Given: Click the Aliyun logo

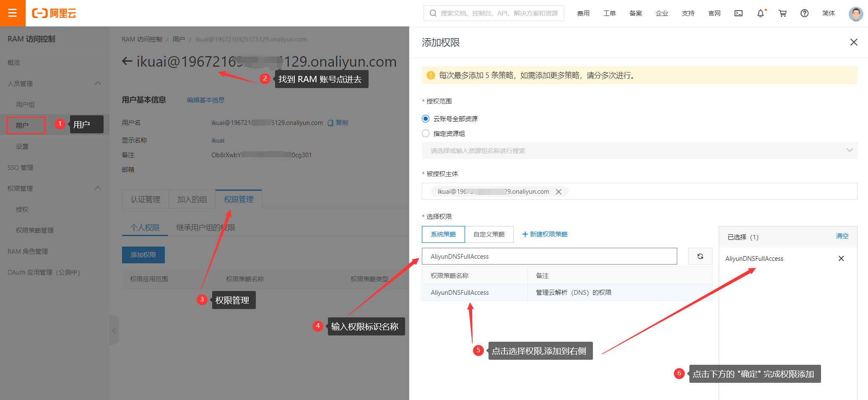Looking at the screenshot, I should pyautogui.click(x=54, y=13).
